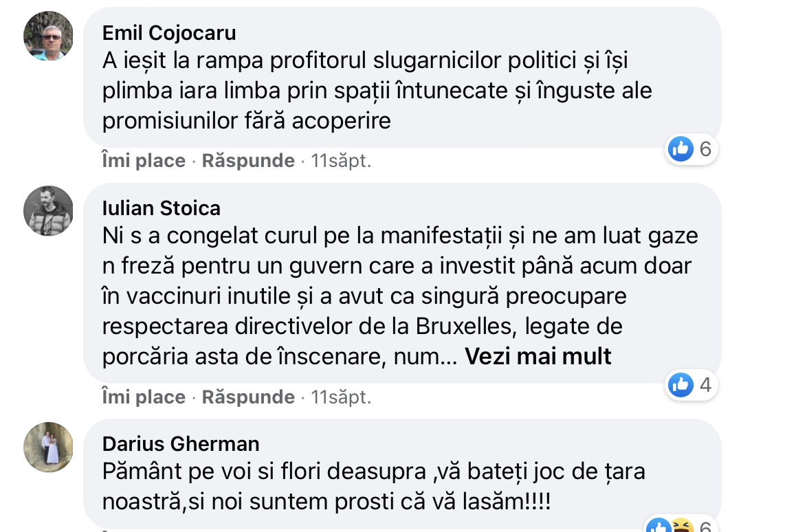This screenshot has height=532, width=785.
Task: Open Darius Gherman's profile picture
Action: [48, 447]
